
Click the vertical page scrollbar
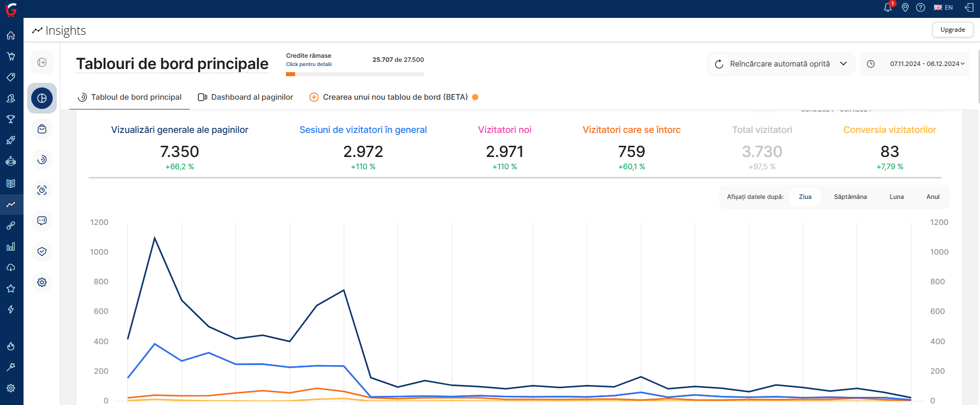tap(978, 77)
